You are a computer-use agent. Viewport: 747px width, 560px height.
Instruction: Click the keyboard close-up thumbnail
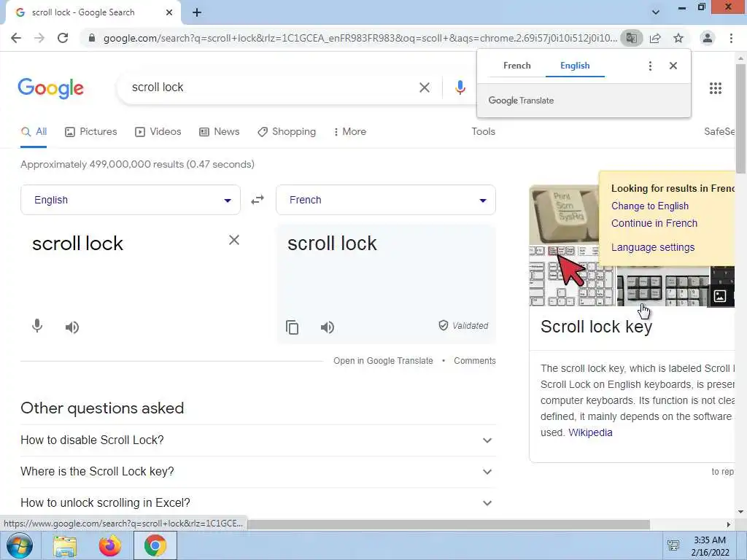coord(565,215)
